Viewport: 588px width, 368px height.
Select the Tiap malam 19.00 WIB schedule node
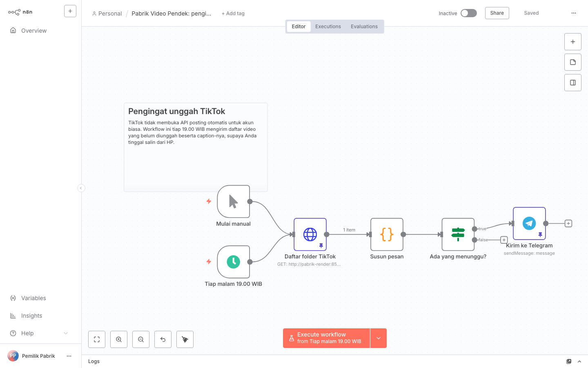(234, 262)
